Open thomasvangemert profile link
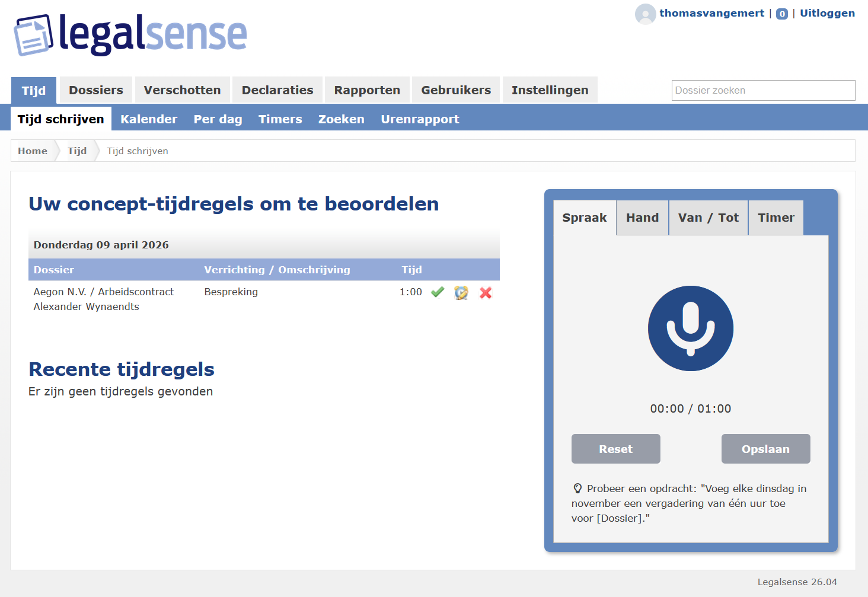This screenshot has height=597, width=868. (711, 13)
